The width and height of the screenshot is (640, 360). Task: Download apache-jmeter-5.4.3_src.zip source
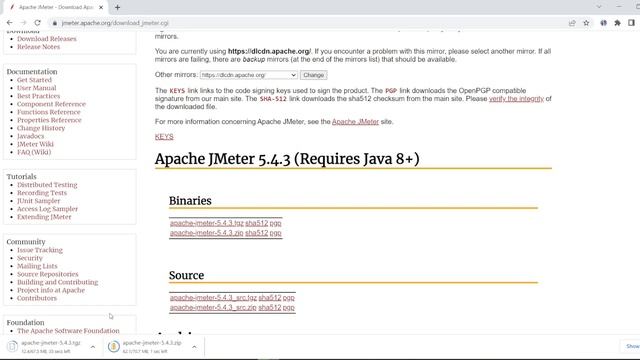(x=213, y=308)
